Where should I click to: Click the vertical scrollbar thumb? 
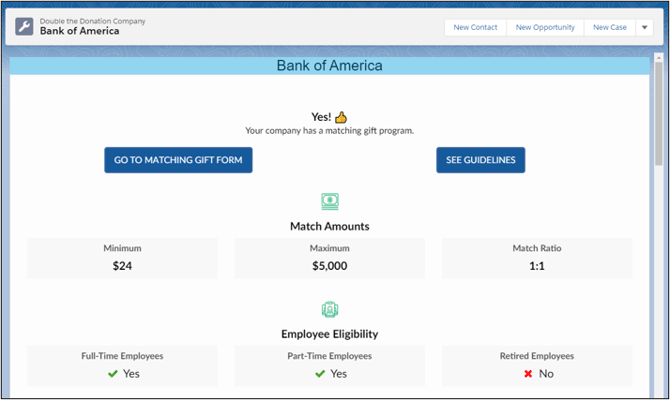pyautogui.click(x=659, y=113)
